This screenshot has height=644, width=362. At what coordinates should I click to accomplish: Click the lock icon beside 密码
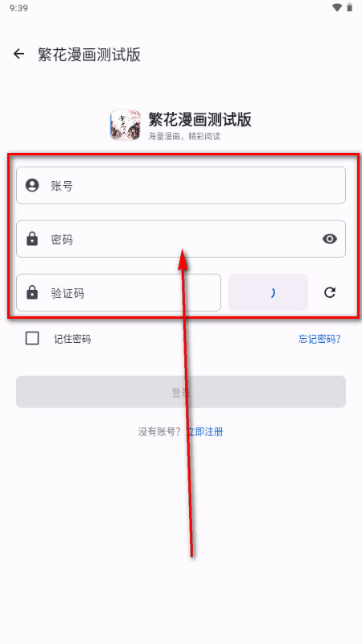pos(32,238)
